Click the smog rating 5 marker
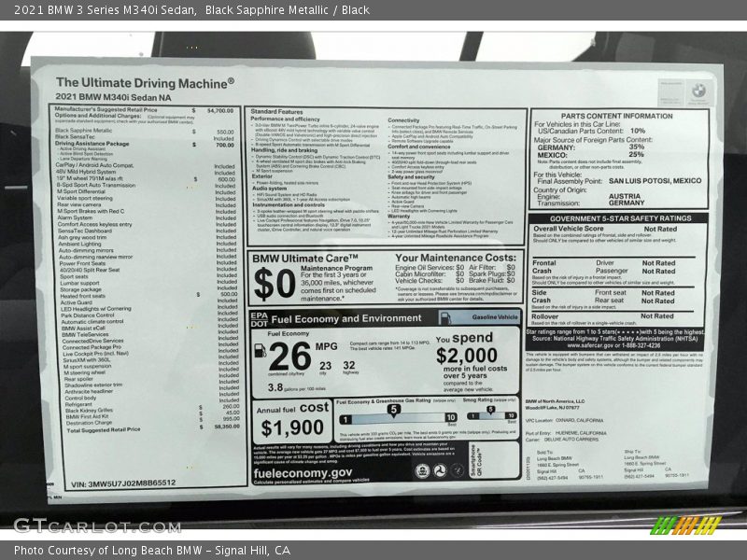747x560 pixels. pos(490,410)
